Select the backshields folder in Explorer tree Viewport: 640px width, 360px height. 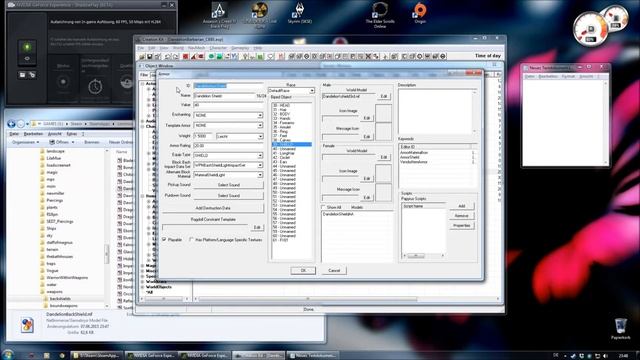[x=60, y=299]
